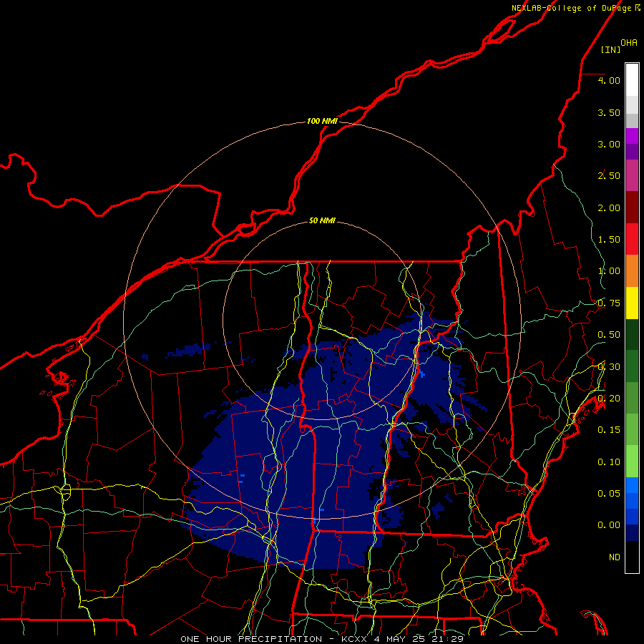Click the 4 MAY 25 date text
The width and height of the screenshot is (644, 644).
pos(399,639)
